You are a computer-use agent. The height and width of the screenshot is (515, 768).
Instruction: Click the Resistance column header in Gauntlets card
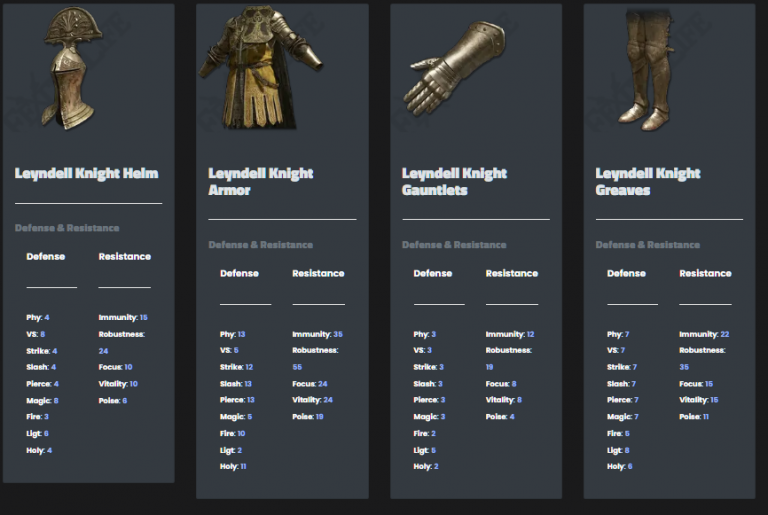tap(511, 273)
